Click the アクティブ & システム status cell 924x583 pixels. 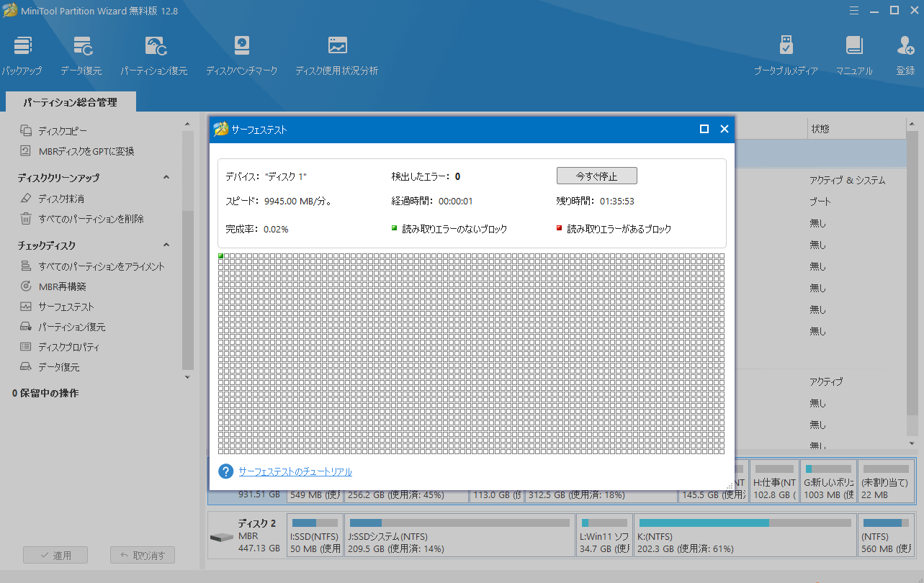(x=847, y=180)
